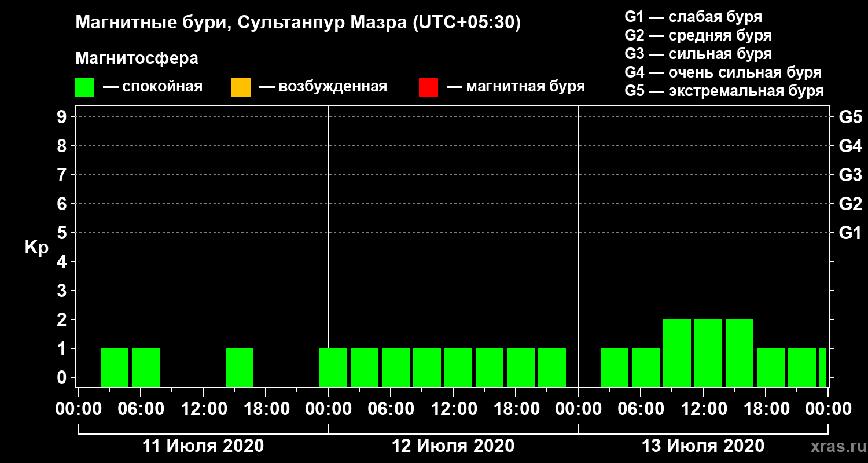Click the 'Магнитосфера' heading
The image size is (868, 463).
pos(137,58)
